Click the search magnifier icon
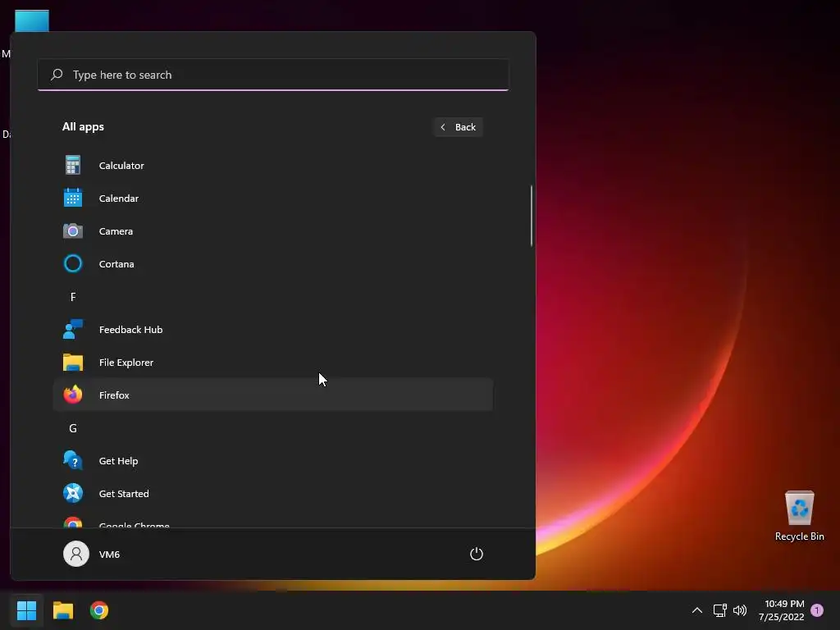 (57, 75)
